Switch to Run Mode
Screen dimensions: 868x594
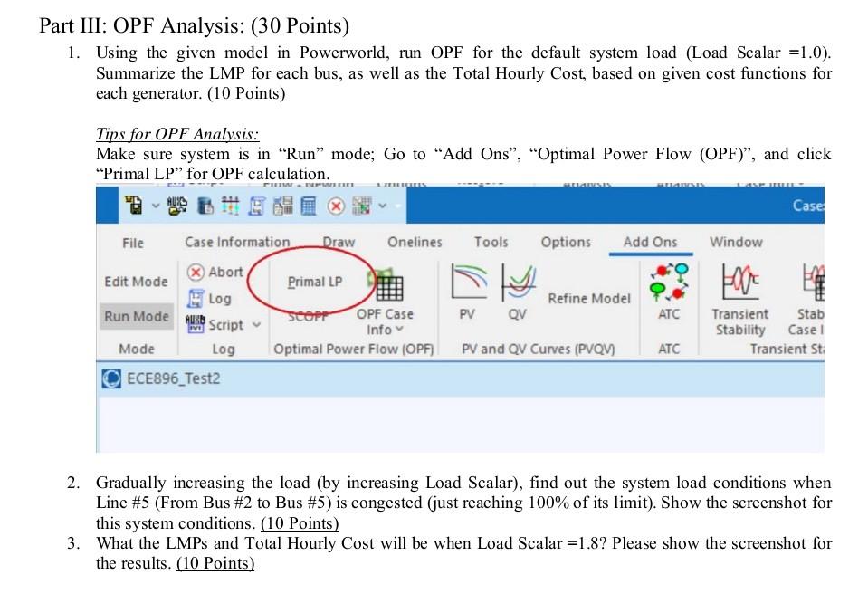point(136,316)
